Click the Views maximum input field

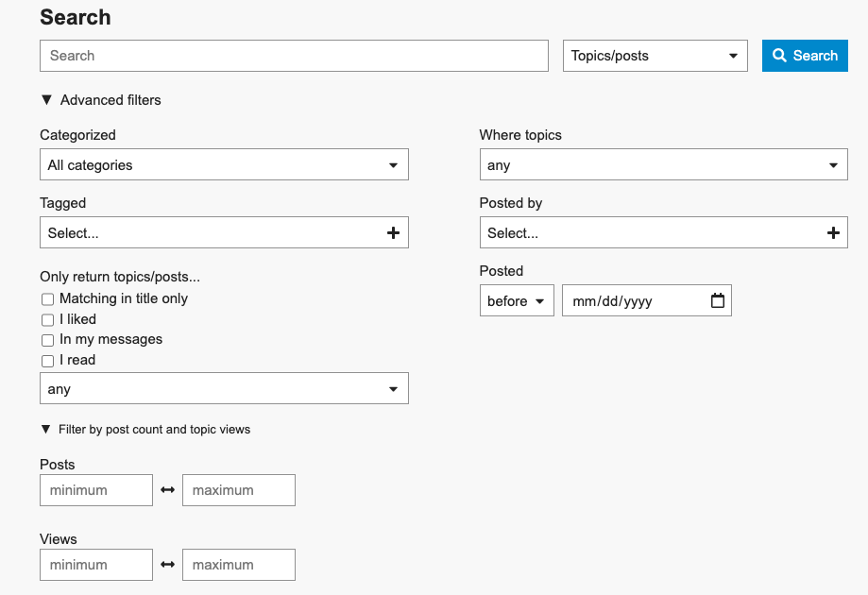pyautogui.click(x=238, y=565)
